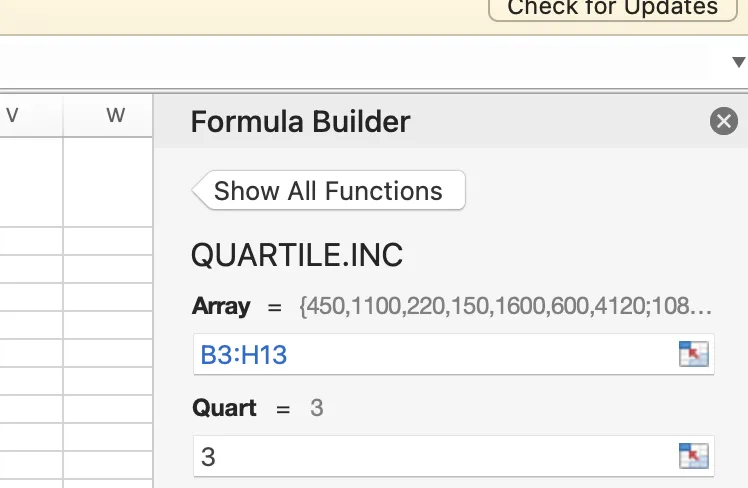
Task: Click the Array range selector icon
Action: pos(693,354)
